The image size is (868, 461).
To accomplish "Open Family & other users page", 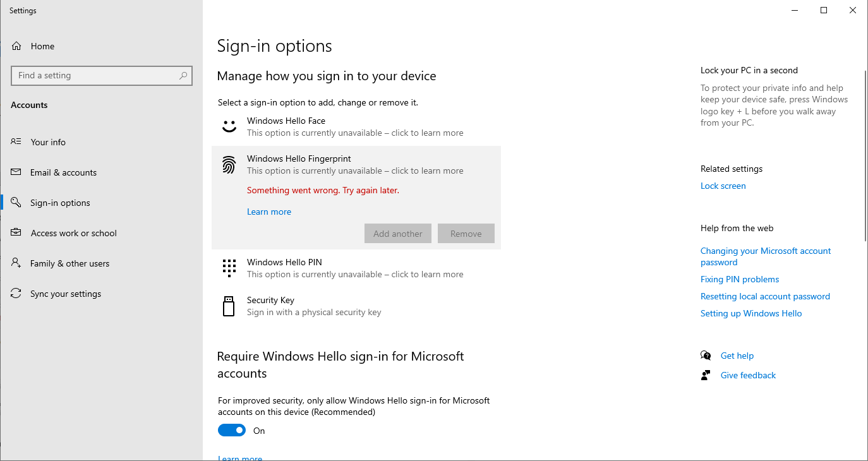I will tap(101, 263).
